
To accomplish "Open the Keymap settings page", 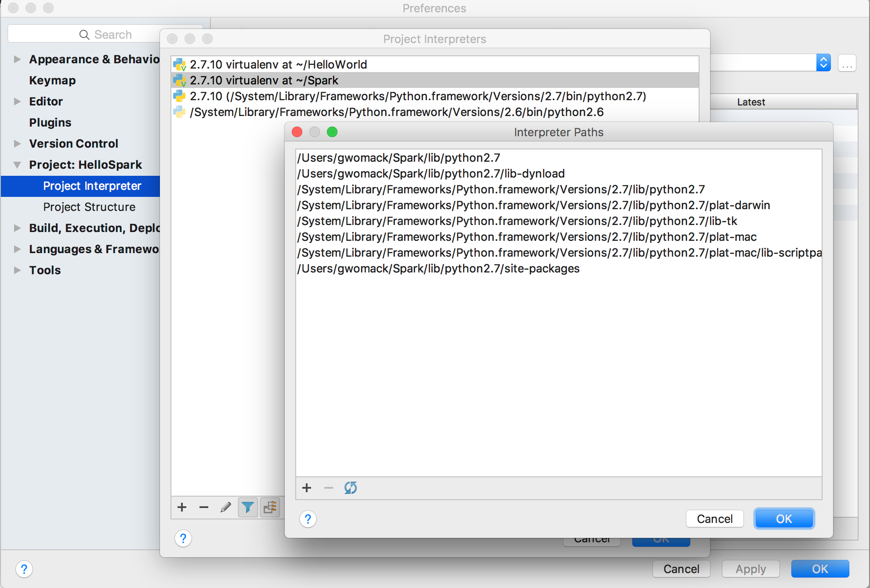I will point(52,80).
